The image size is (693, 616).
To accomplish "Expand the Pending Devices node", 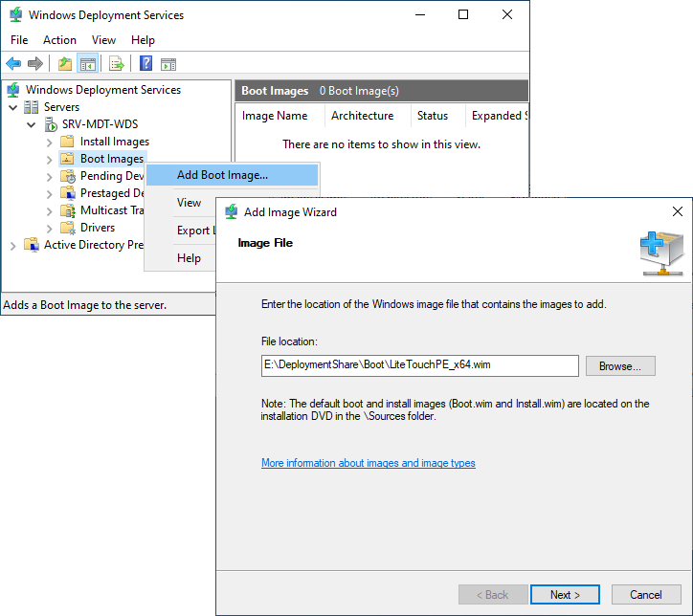I will pos(50,177).
